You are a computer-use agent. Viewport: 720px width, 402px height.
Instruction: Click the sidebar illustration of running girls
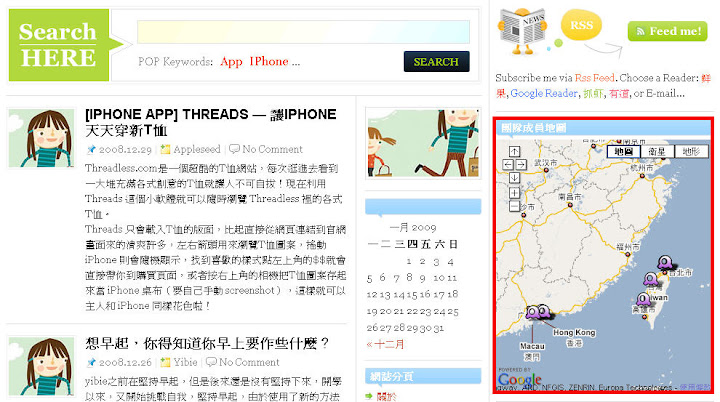(x=423, y=143)
